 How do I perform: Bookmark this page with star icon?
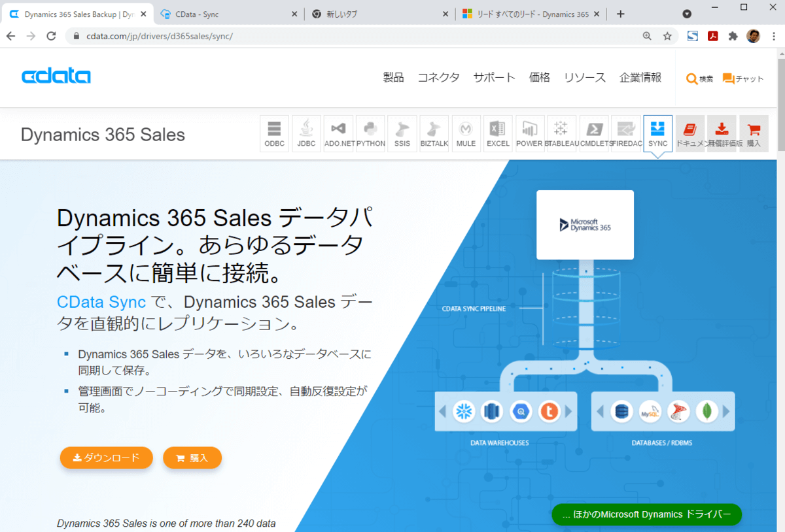(x=667, y=36)
